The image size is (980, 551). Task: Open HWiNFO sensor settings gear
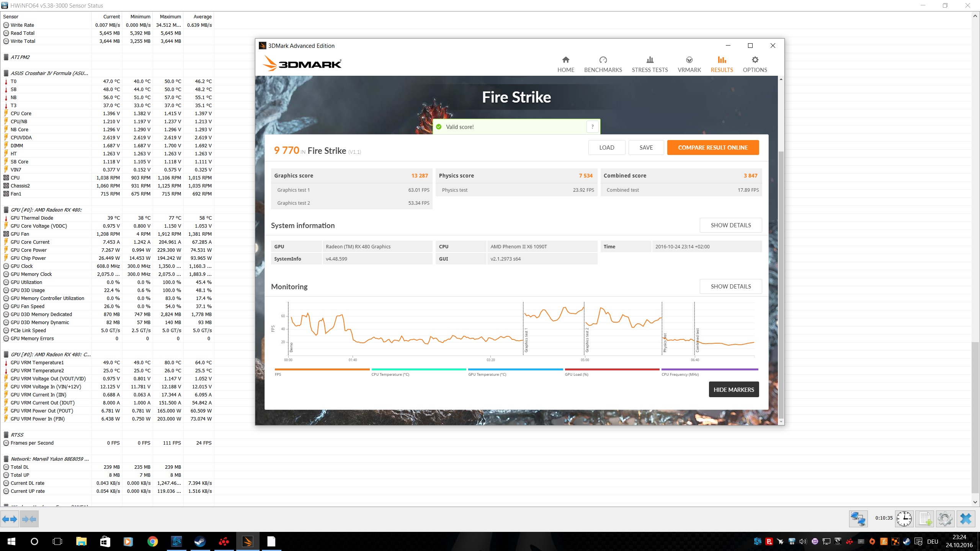945,519
